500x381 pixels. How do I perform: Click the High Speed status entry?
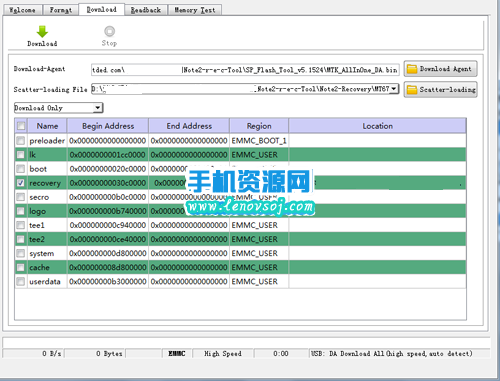(223, 353)
